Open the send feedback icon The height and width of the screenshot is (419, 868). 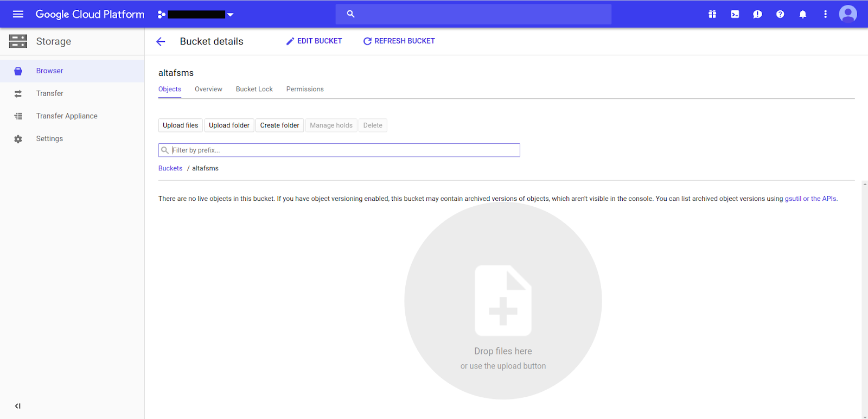point(757,14)
